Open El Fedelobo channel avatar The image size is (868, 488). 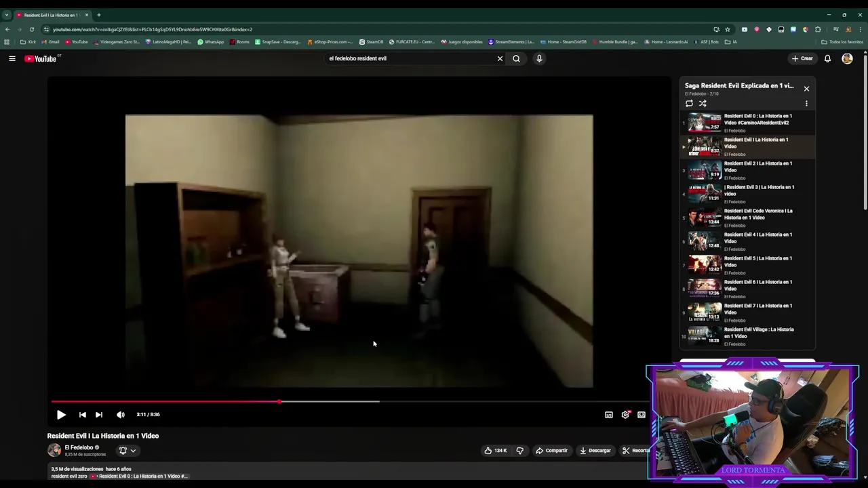[54, 451]
